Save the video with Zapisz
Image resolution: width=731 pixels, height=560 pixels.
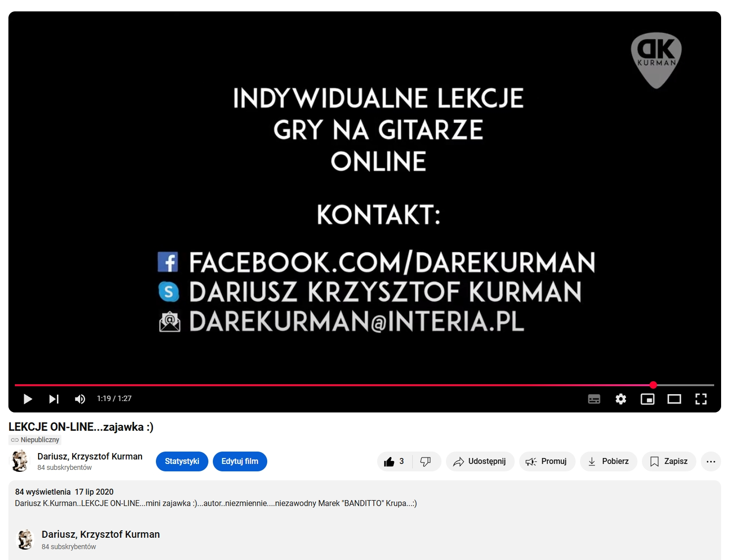coord(669,461)
